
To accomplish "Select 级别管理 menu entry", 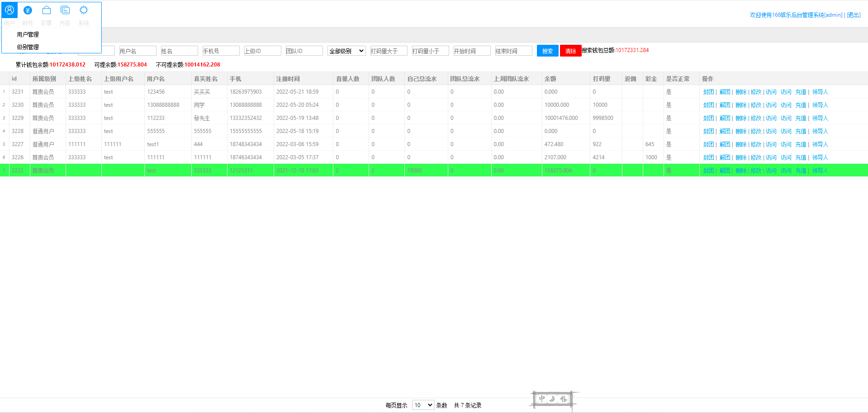I will [x=28, y=47].
